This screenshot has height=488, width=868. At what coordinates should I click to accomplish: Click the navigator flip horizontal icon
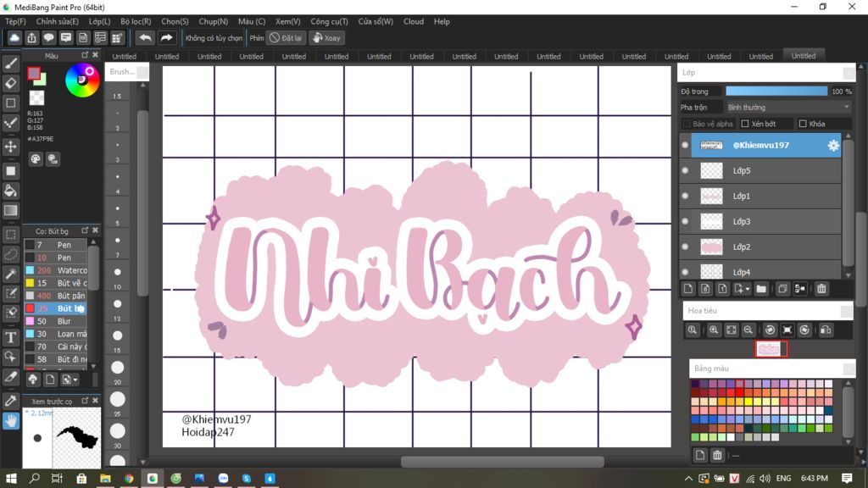tap(826, 330)
